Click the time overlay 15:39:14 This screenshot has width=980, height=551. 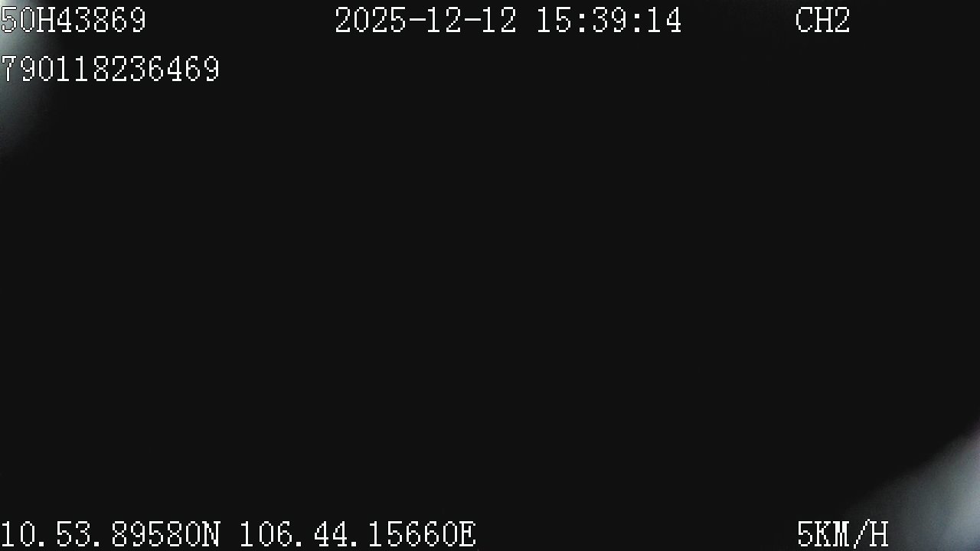609,21
